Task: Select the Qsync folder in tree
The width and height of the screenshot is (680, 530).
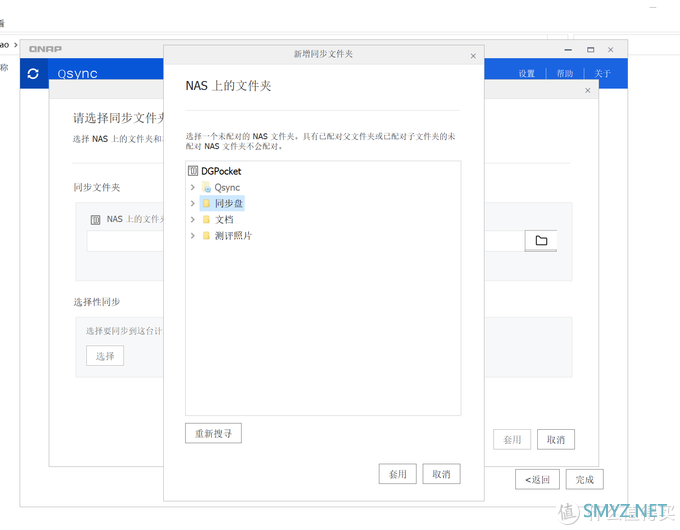Action: [x=227, y=187]
